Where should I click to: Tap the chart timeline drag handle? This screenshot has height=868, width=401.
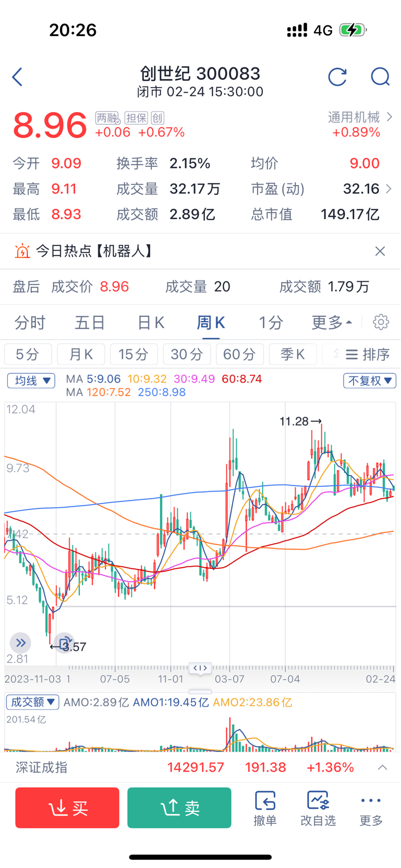pyautogui.click(x=200, y=668)
